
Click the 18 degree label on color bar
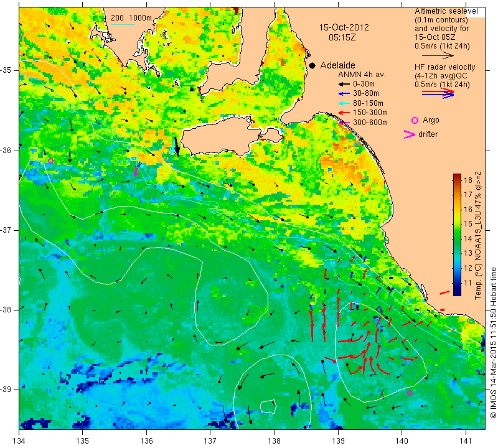click(468, 180)
